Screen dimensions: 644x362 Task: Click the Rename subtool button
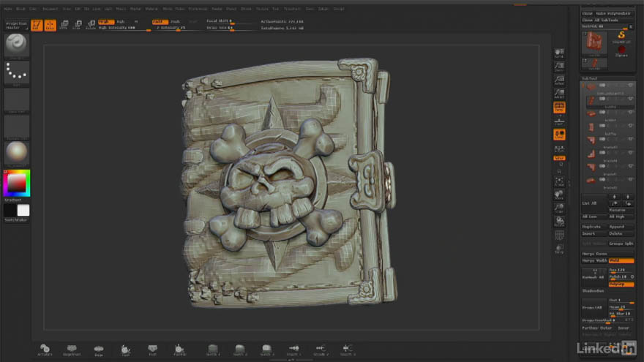click(621, 210)
